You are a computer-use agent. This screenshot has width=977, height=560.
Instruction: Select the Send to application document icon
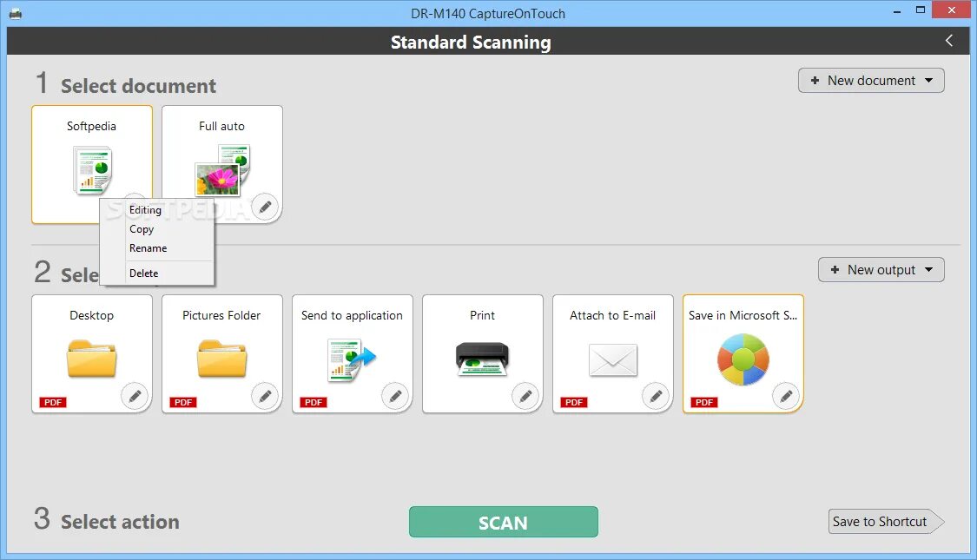[352, 359]
